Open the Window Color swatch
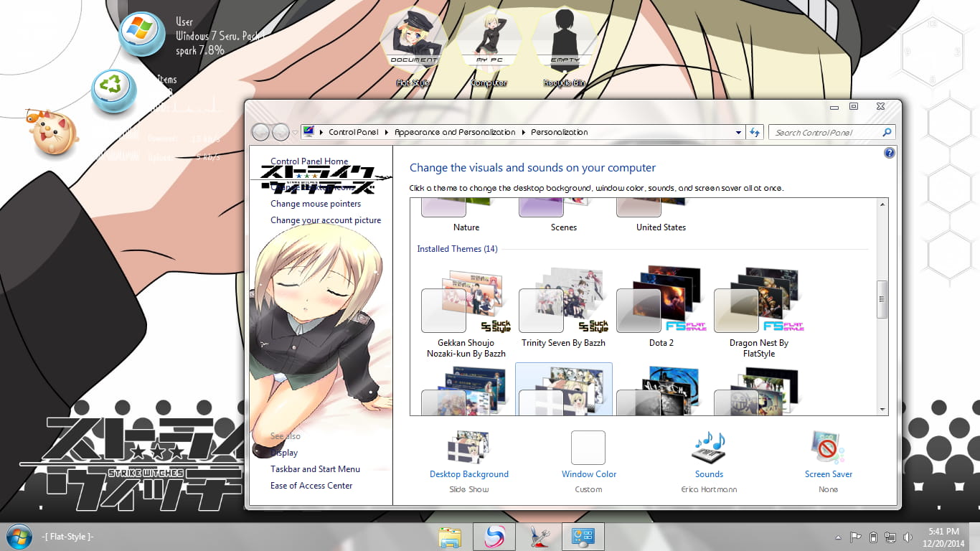Screen dimensions: 980x551 tap(588, 448)
